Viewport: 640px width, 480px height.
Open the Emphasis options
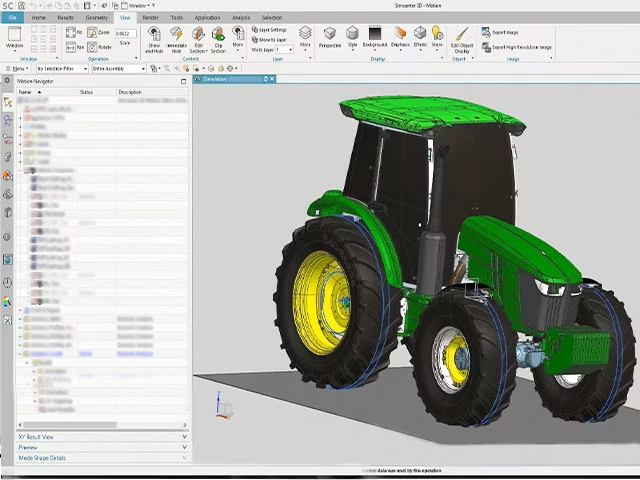pyautogui.click(x=400, y=38)
